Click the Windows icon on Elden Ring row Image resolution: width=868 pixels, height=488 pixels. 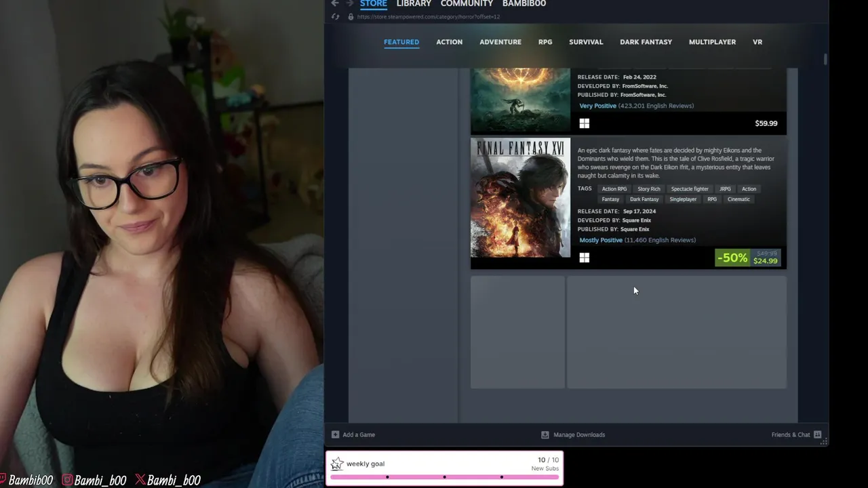point(585,123)
